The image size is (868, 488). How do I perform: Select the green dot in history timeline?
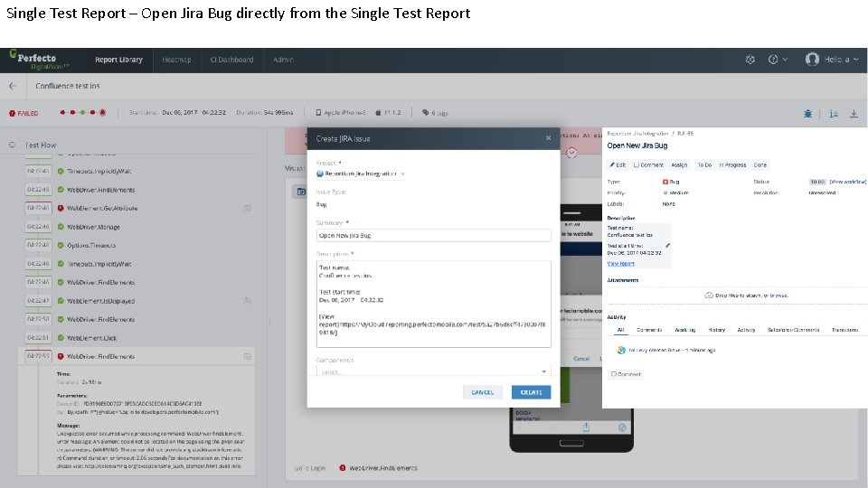pyautogui.click(x=82, y=112)
